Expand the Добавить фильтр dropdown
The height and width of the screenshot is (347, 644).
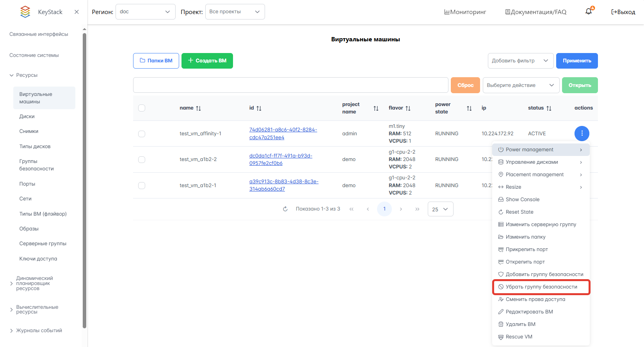[520, 61]
